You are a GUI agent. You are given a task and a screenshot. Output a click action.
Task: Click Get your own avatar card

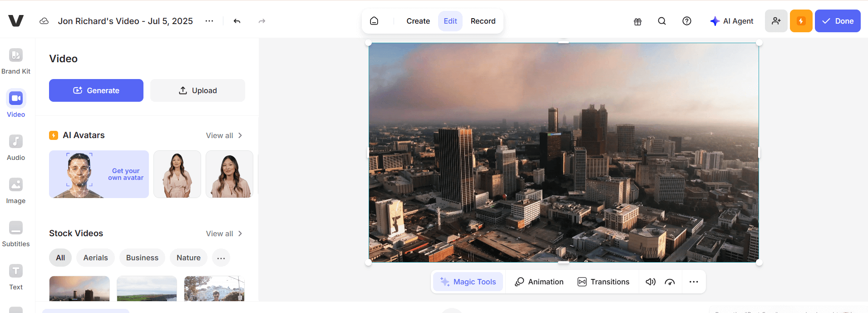(x=99, y=174)
